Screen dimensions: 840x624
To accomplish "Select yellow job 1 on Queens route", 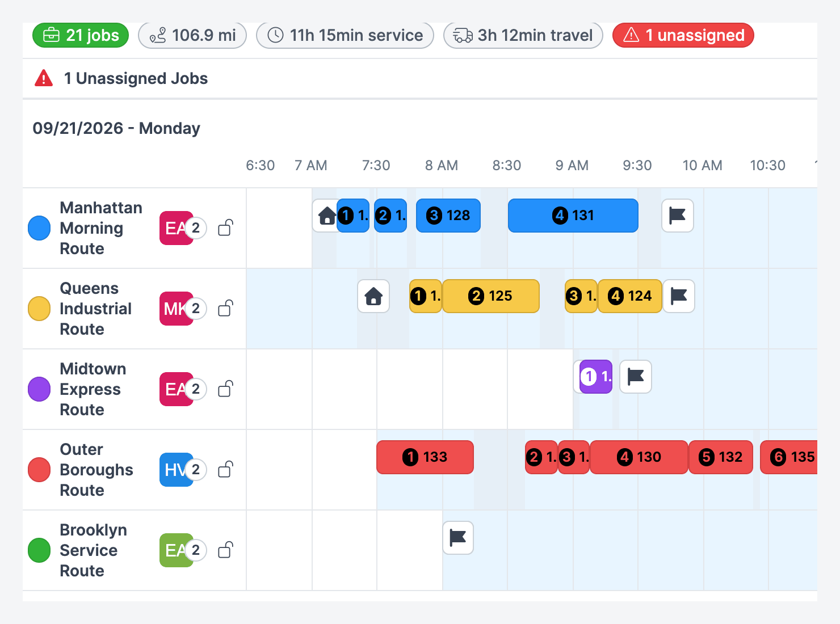I will click(x=426, y=296).
